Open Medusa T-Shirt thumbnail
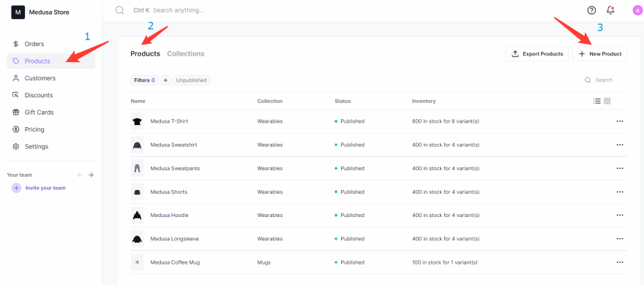Viewport: 644px width, 285px height. [137, 121]
